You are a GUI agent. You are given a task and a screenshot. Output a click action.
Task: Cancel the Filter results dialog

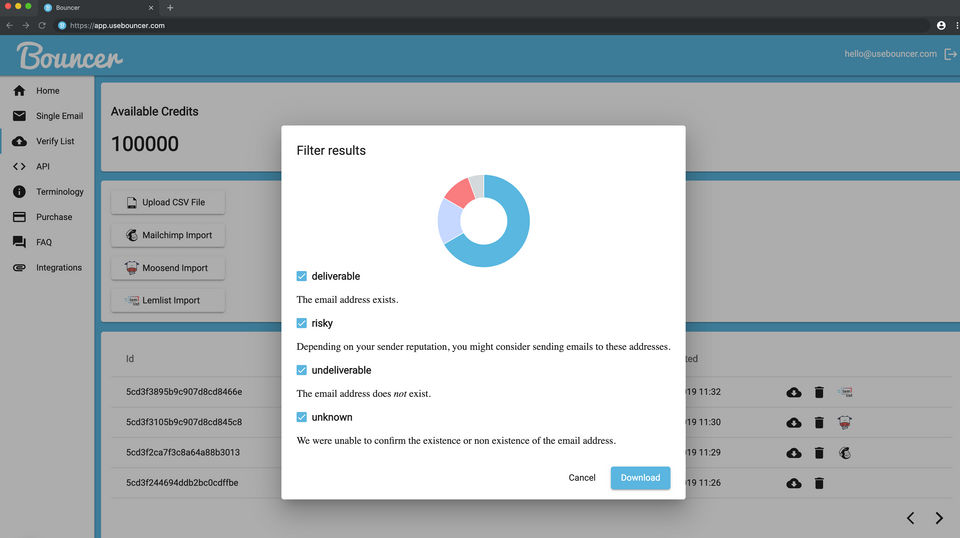[582, 478]
